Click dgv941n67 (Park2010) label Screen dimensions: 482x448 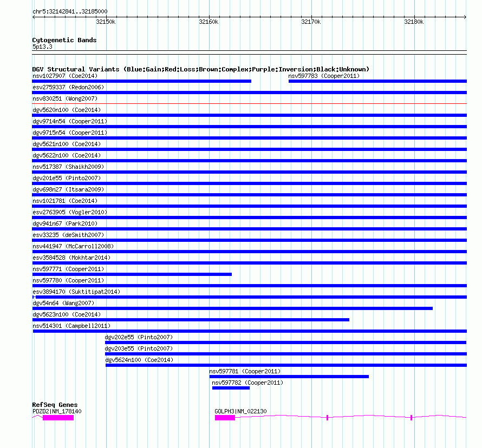point(65,223)
